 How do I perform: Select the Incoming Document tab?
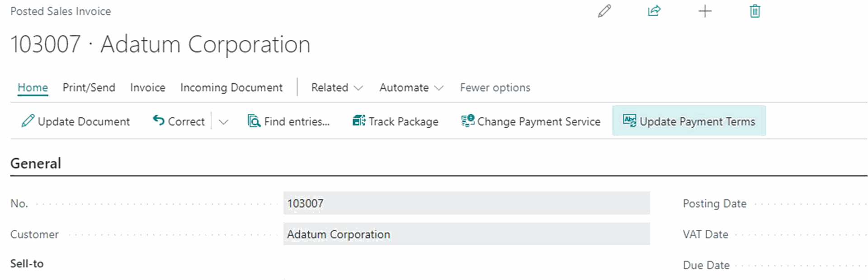(x=231, y=88)
